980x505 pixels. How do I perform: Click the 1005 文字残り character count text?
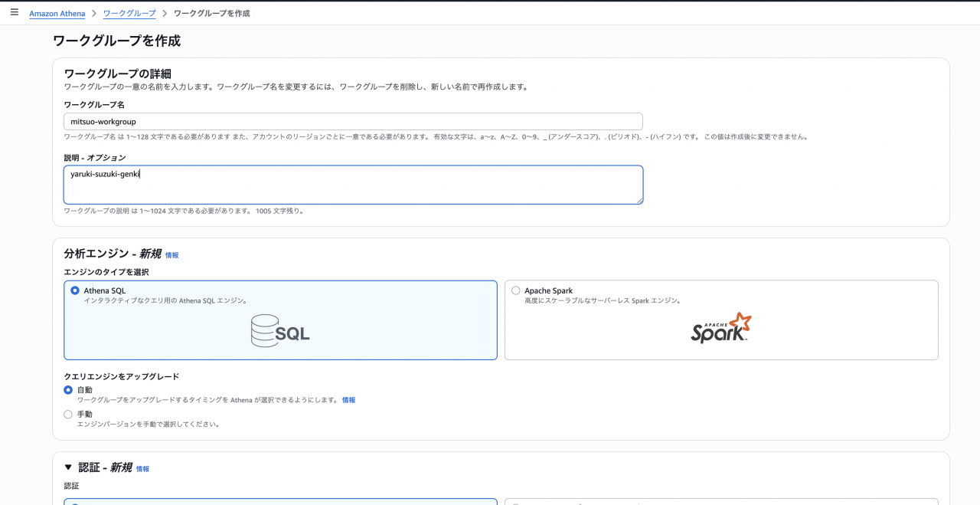[280, 211]
